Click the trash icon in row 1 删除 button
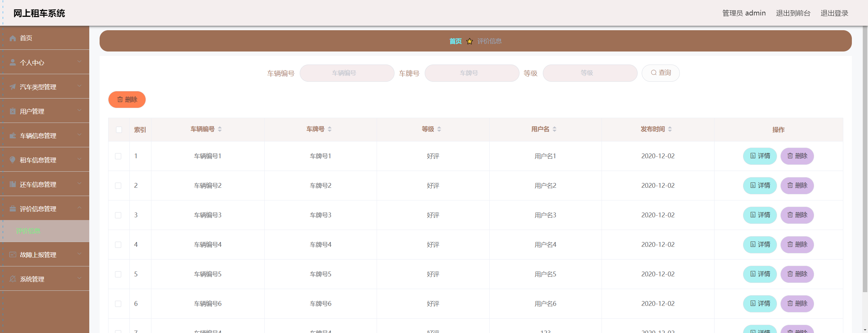The height and width of the screenshot is (333, 868). pos(790,156)
